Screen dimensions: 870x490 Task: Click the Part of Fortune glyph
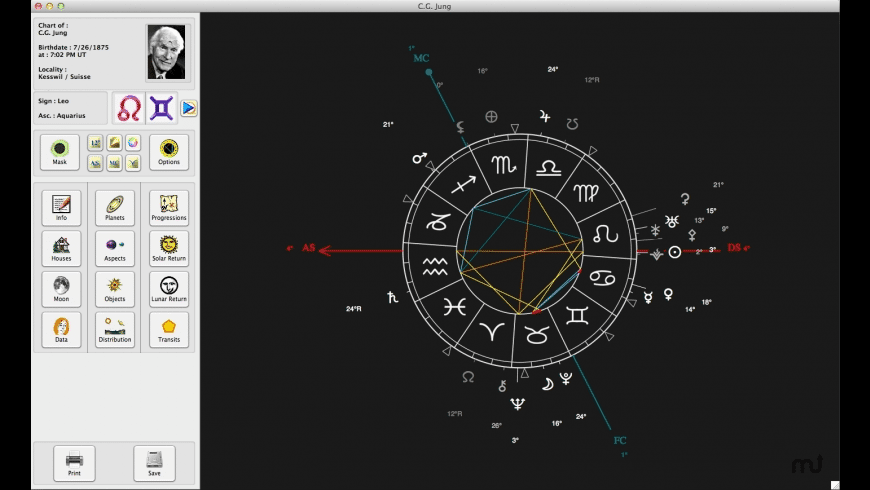[491, 117]
